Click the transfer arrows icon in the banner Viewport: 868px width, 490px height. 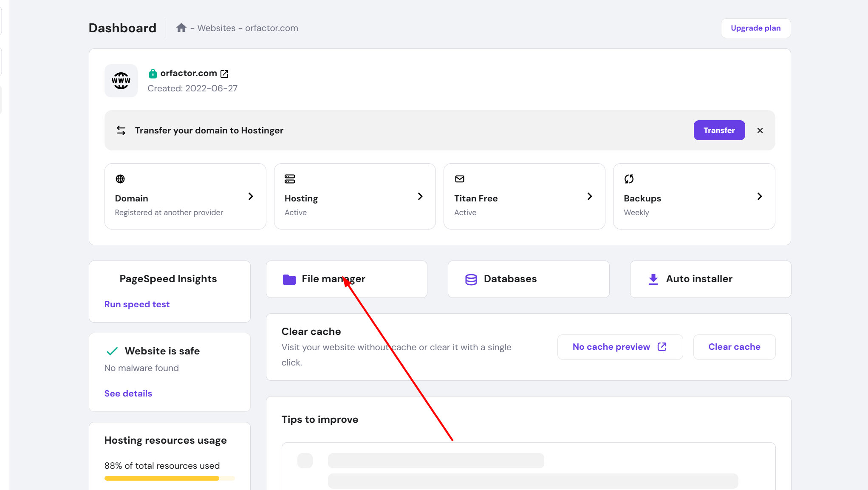pos(121,130)
